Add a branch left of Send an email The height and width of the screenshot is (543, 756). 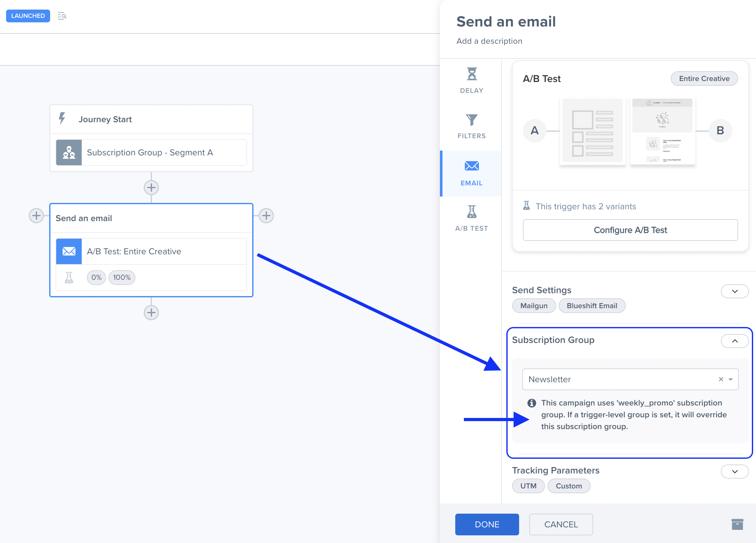coord(36,216)
